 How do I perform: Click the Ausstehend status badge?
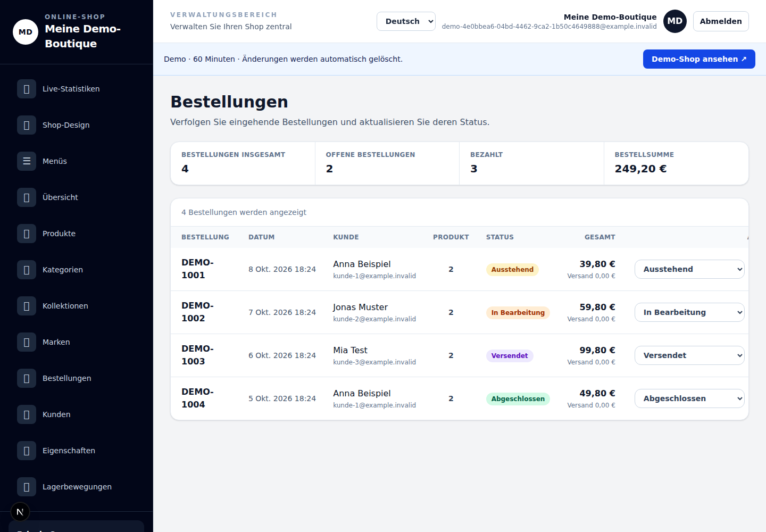(512, 270)
